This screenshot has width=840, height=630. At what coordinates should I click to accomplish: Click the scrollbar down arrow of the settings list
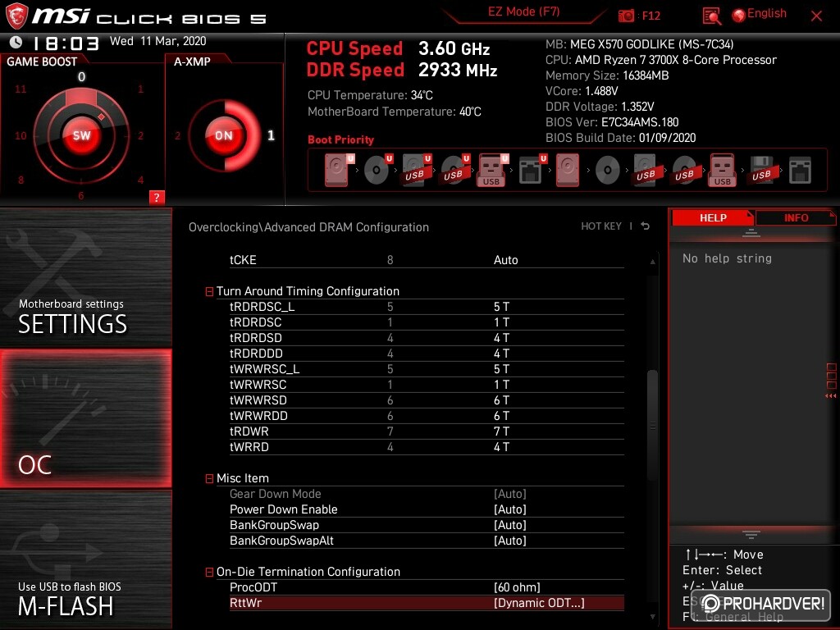coord(652,617)
